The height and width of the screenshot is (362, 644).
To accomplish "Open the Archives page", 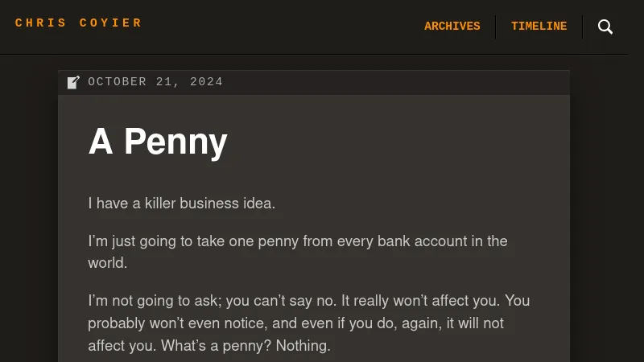I will [x=452, y=27].
